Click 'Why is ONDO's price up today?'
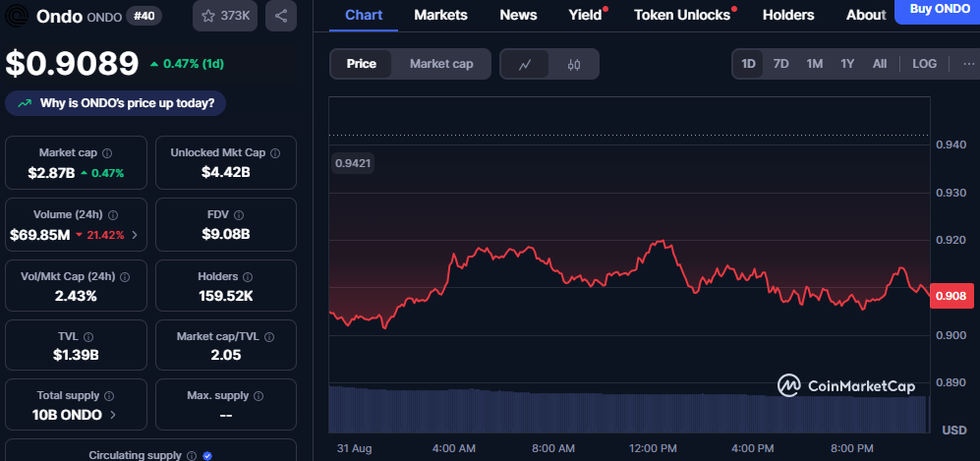Viewport: 980px width, 461px height. (x=116, y=103)
